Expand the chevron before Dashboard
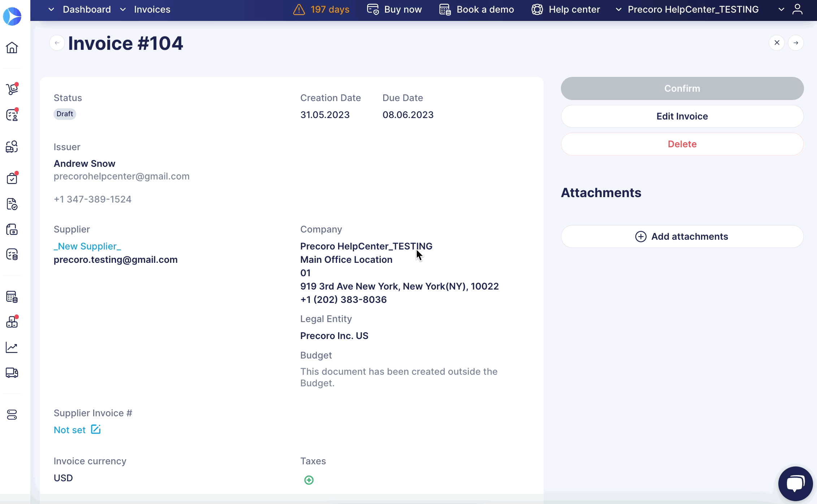Image resolution: width=817 pixels, height=504 pixels. [x=51, y=9]
